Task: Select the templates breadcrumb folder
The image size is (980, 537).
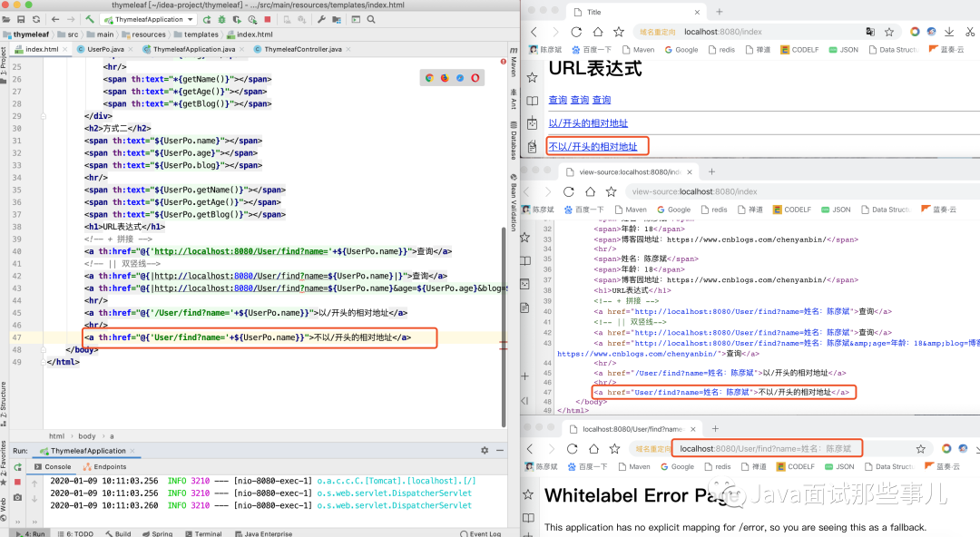Action: click(196, 34)
